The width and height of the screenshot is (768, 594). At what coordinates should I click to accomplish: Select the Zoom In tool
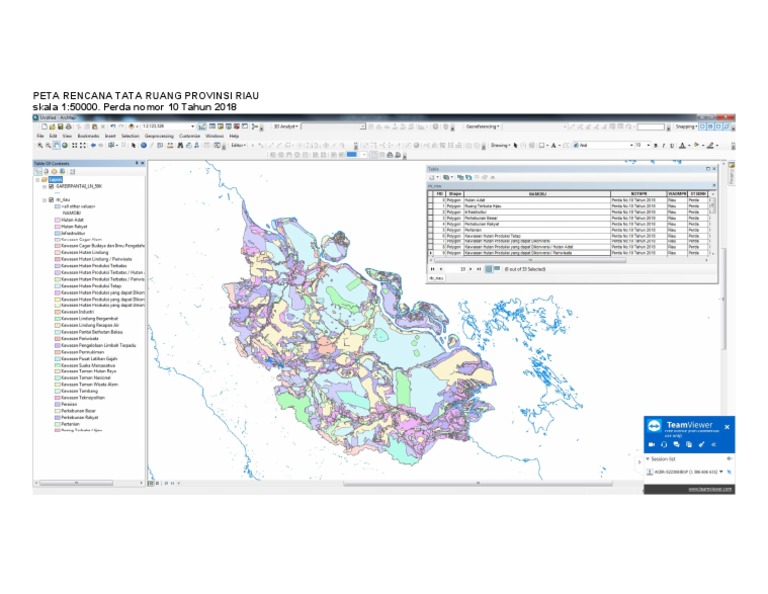point(40,145)
